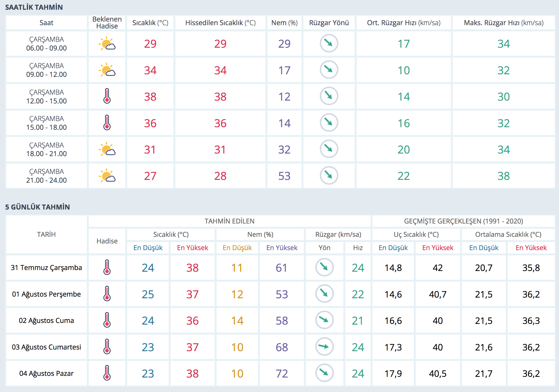The image size is (559, 392).
Task: Click the Hissedilen Sıcaklık column header
Action: (220, 23)
